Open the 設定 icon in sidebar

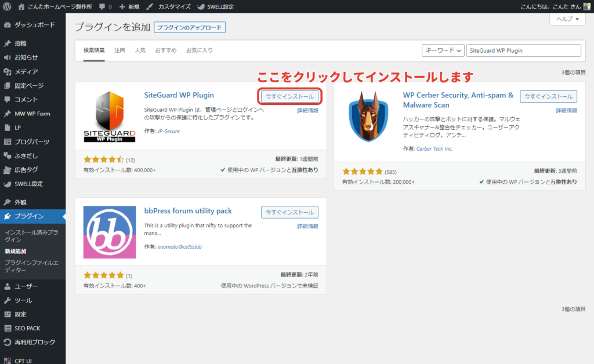[x=7, y=314]
